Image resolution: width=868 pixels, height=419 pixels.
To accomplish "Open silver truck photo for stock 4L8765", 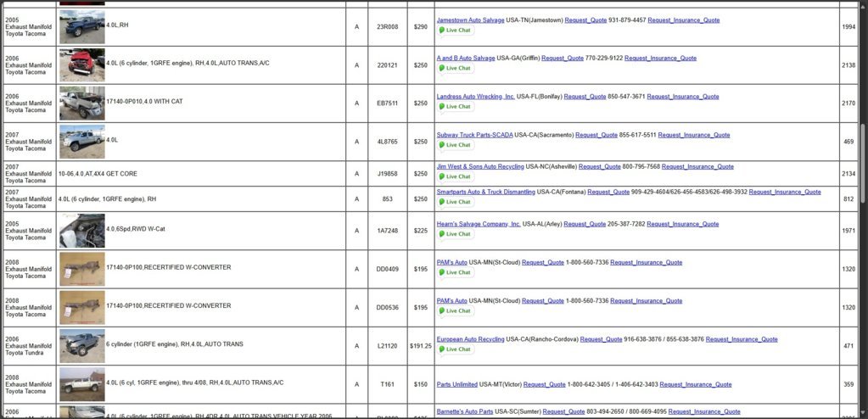I will pyautogui.click(x=82, y=142).
